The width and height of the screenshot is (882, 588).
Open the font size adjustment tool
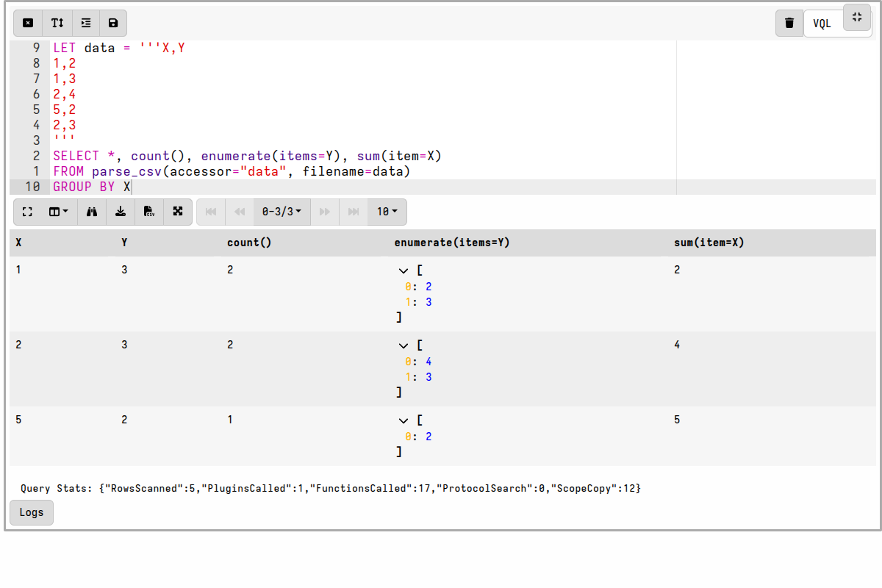(57, 23)
